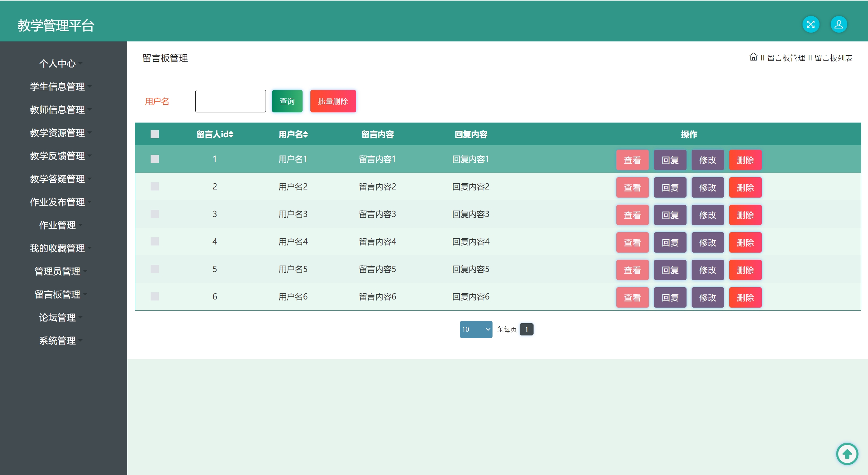Click 删除 button for row 3

pos(745,215)
